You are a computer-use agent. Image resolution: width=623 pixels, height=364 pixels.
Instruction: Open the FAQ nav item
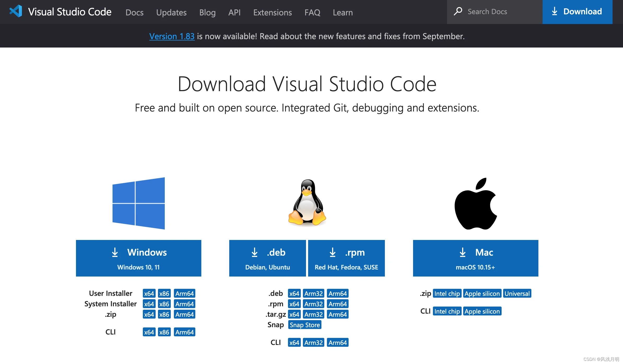pos(312,12)
